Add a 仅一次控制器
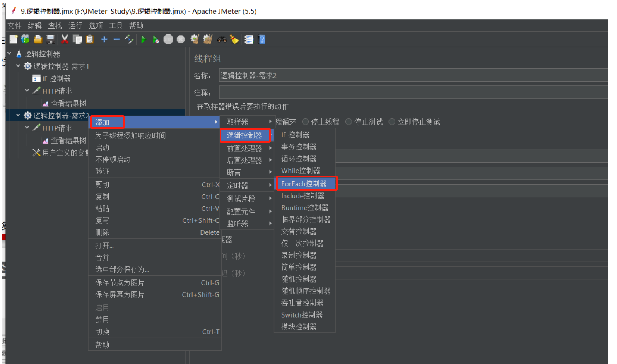The width and height of the screenshot is (617, 364). (x=305, y=243)
